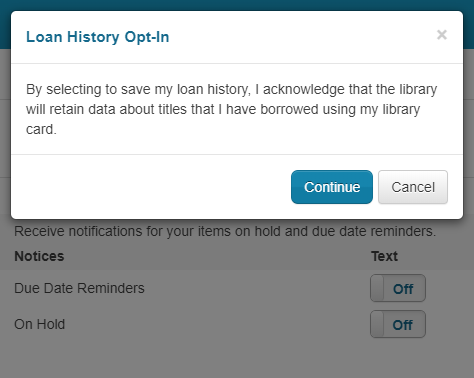The image size is (474, 378).
Task: Click the On Hold row label
Action: tap(40, 324)
